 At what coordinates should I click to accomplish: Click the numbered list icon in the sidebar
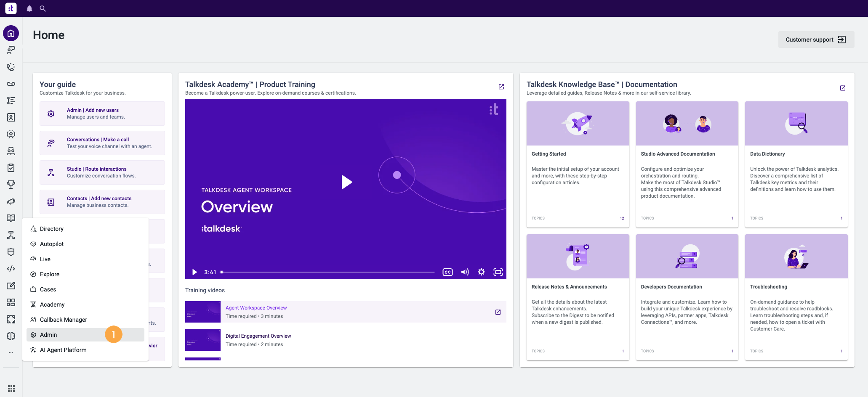(x=11, y=101)
